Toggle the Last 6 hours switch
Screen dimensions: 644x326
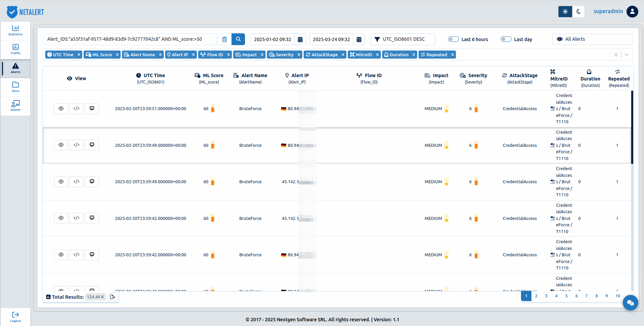(453, 39)
